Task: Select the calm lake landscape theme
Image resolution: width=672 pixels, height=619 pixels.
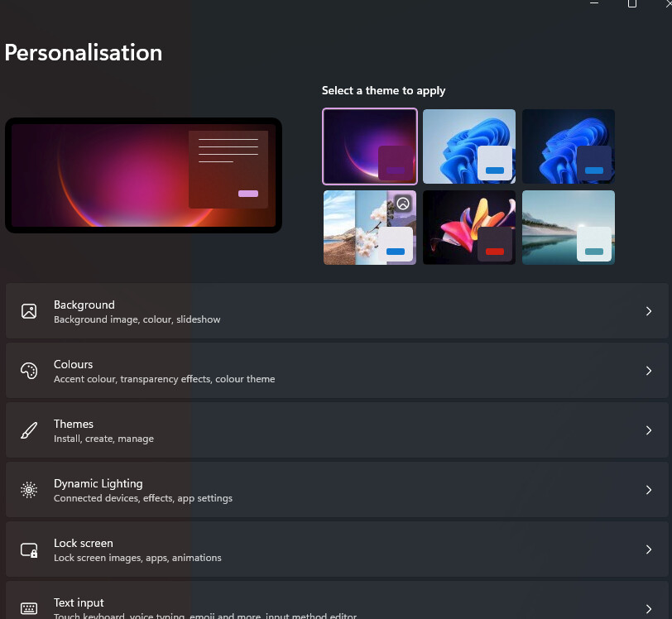Action: [568, 227]
